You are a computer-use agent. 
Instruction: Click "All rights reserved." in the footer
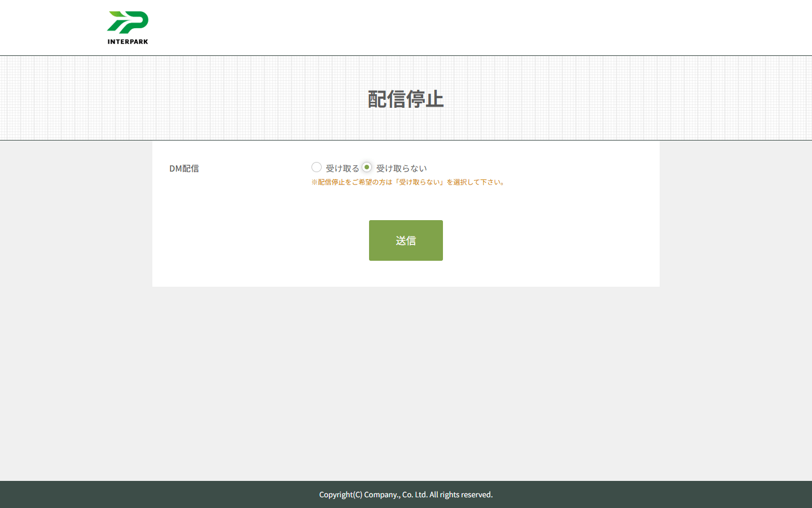(461, 494)
